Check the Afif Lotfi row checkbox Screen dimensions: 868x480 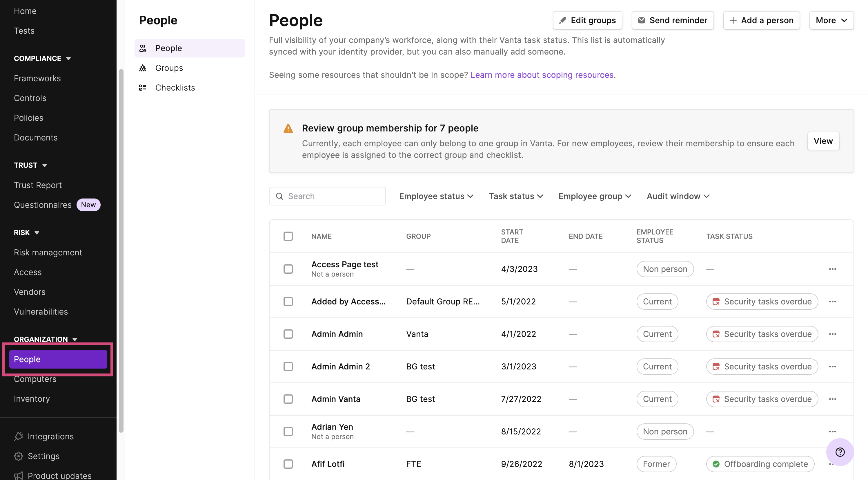pyautogui.click(x=288, y=464)
